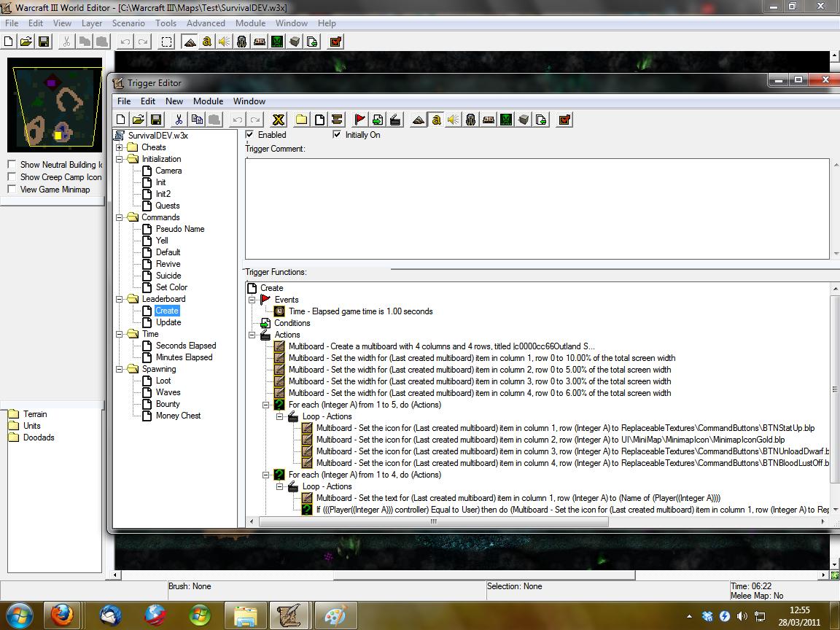
Task: Save the map from Trigger Editor toolbar
Action: coord(156,120)
